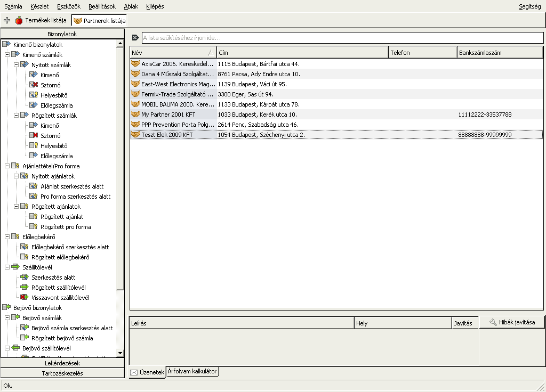Screen dimensions: 546x392
Task: Open the Segítség help menu
Action: (x=529, y=6)
